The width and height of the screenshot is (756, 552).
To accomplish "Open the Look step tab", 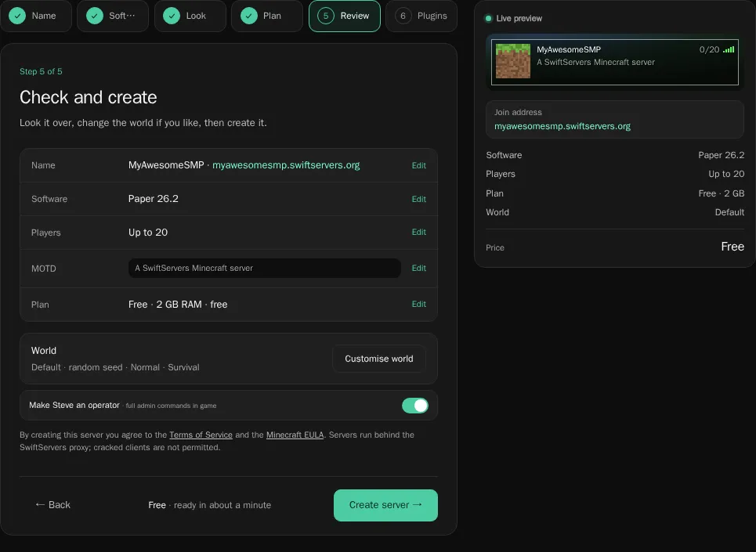I will click(190, 16).
